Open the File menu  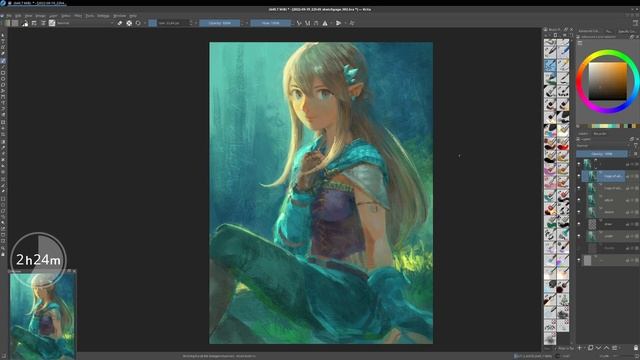(x=9, y=16)
